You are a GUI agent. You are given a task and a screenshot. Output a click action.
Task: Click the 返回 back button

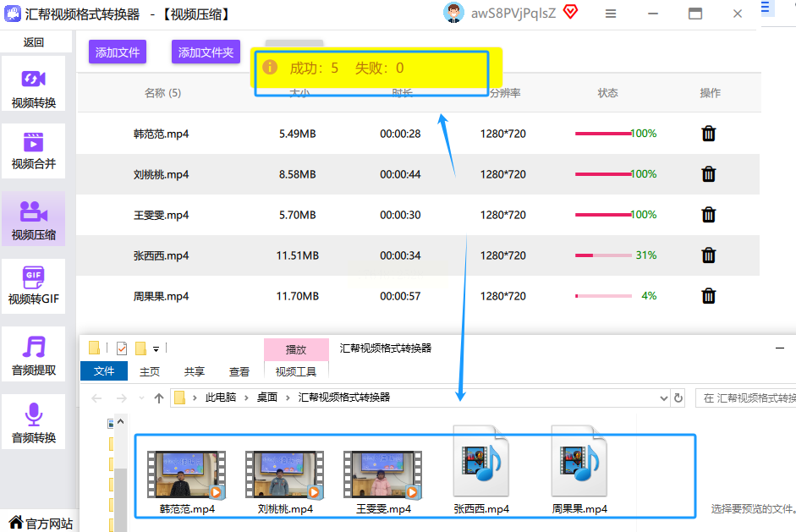pyautogui.click(x=34, y=42)
